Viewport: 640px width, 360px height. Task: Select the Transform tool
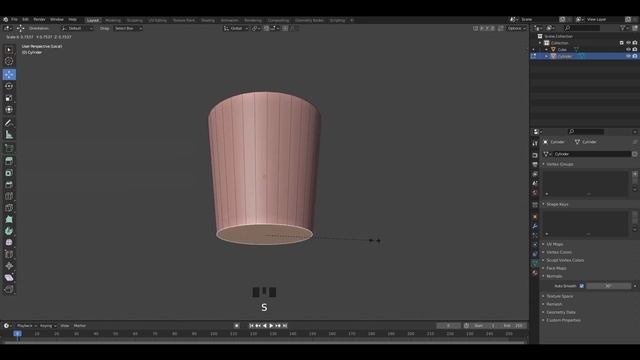click(9, 110)
